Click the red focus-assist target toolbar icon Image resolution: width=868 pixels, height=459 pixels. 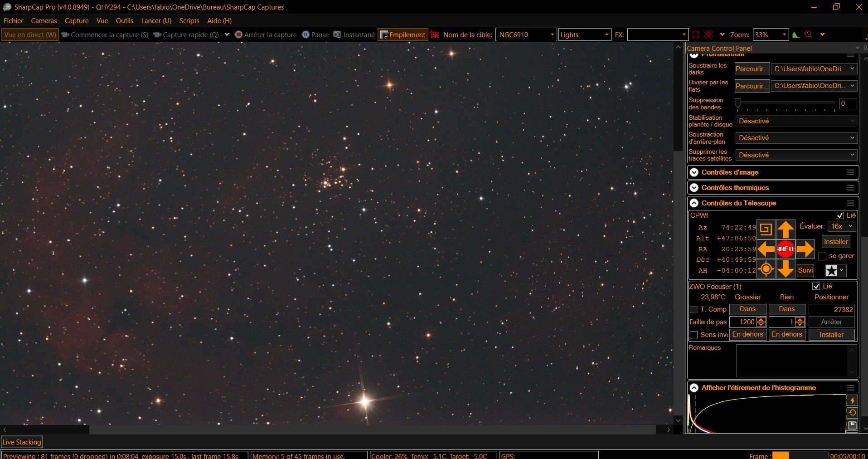click(808, 35)
